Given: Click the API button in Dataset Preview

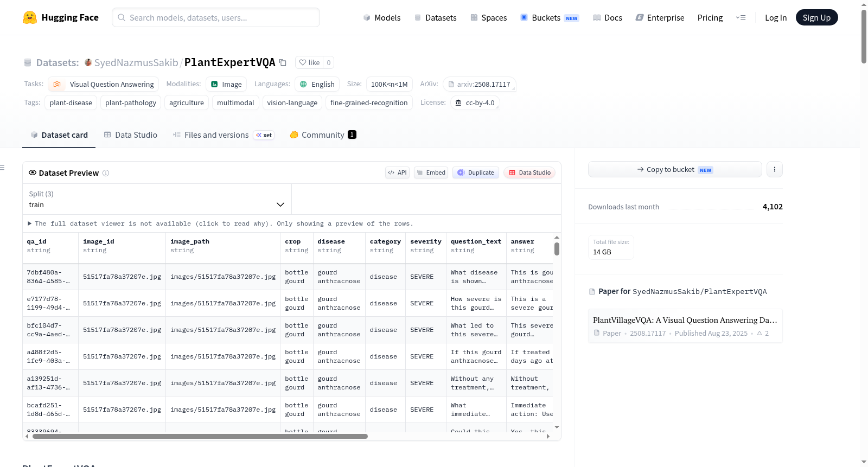Looking at the screenshot, I should point(397,172).
